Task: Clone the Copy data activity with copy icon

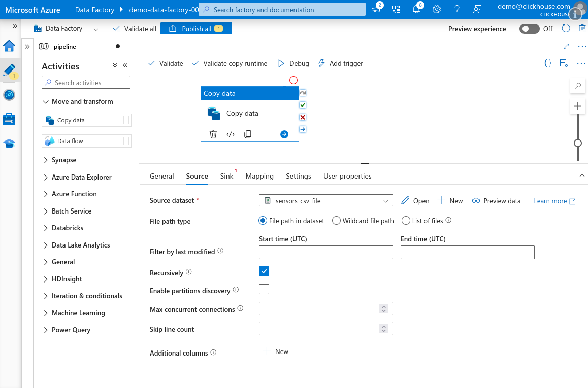Action: pos(248,134)
